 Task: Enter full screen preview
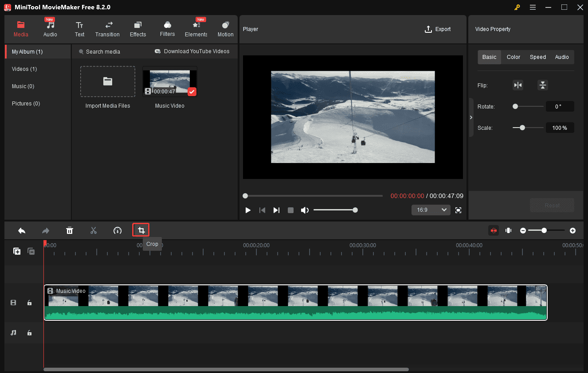459,210
